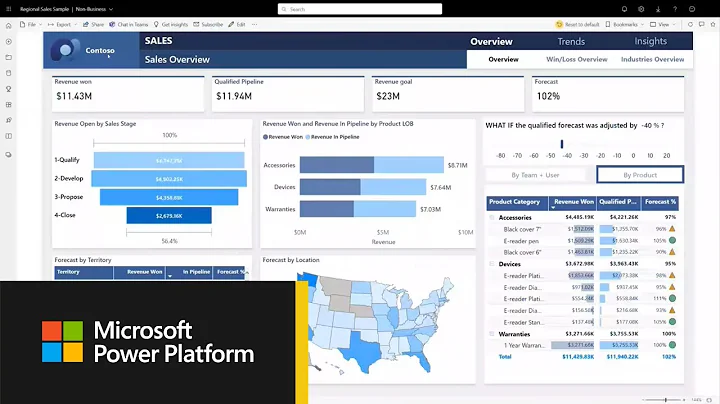Select the 4-Close funnel bar
This screenshot has height=404, width=720.
169,216
